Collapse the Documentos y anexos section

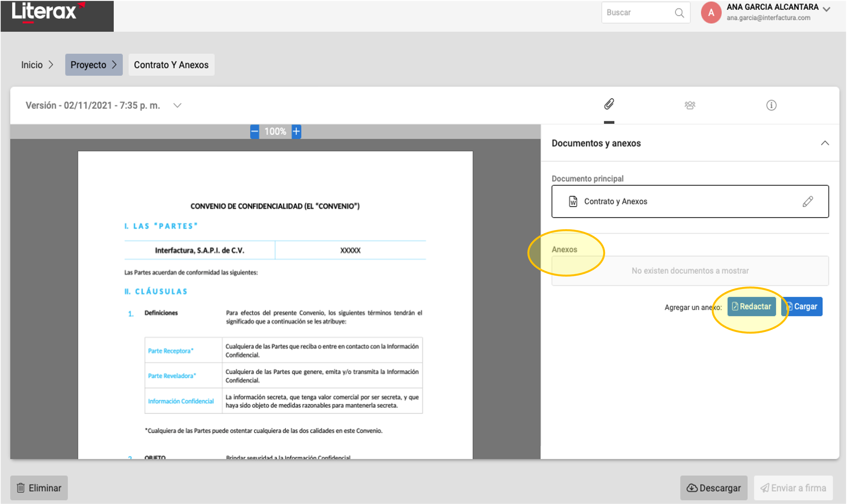pyautogui.click(x=825, y=143)
